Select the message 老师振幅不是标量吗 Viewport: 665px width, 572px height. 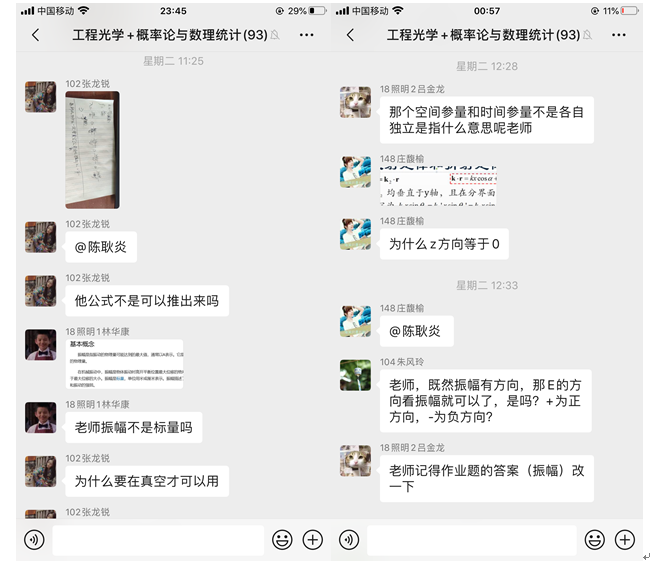click(133, 428)
